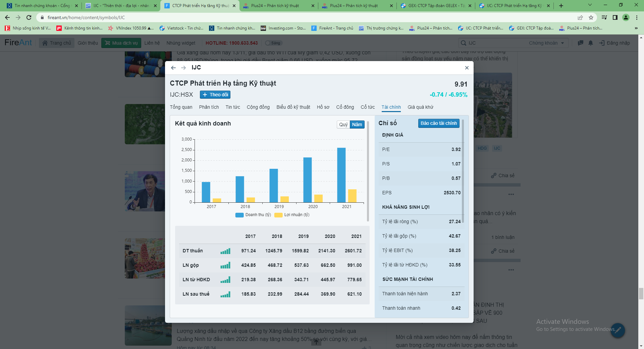Switch to the GEX: CTCP Tập đoàn GELEX tab
This screenshot has height=349, width=644.
pyautogui.click(x=436, y=6)
